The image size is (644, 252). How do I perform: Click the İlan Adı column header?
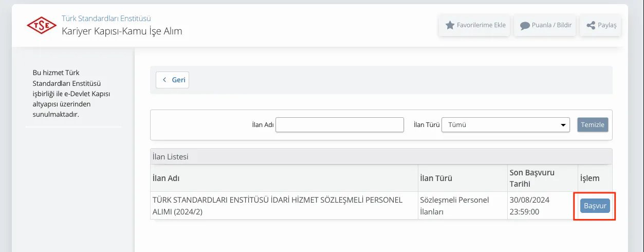[x=166, y=178]
